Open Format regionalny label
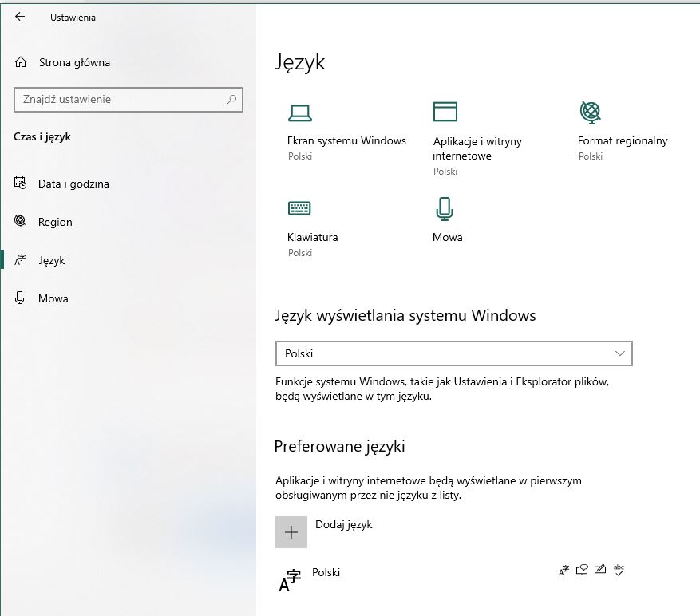 click(x=623, y=140)
